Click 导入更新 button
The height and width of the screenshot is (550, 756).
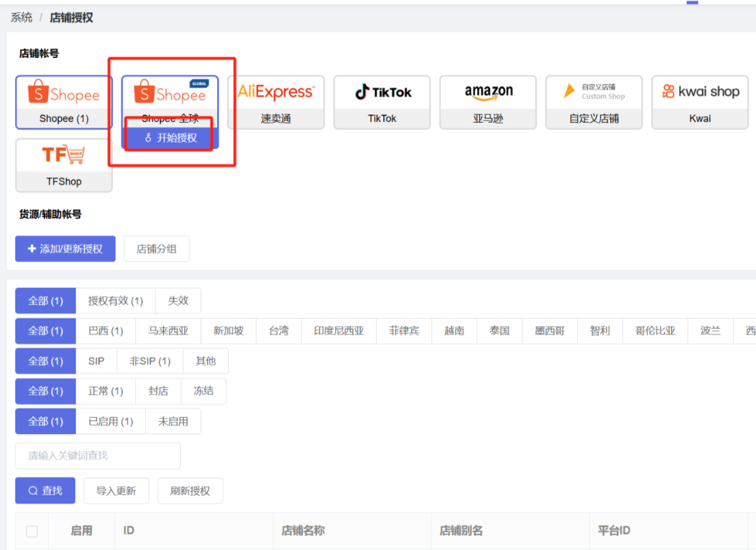pos(116,491)
